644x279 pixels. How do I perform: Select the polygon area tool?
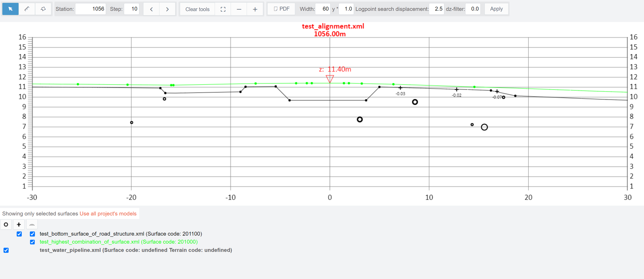(43, 9)
